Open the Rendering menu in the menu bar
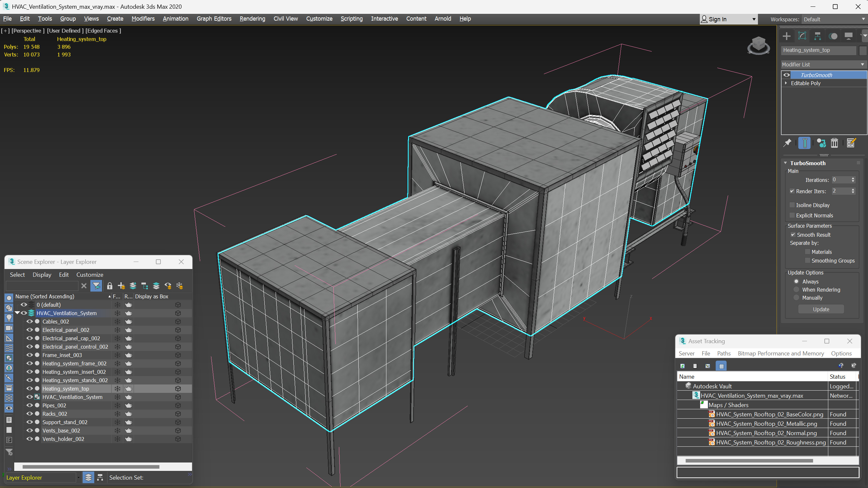The height and width of the screenshot is (488, 868). tap(251, 18)
